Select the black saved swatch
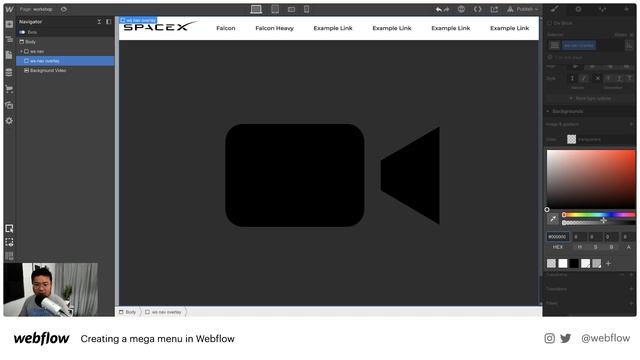The height and width of the screenshot is (360, 640). tap(574, 264)
